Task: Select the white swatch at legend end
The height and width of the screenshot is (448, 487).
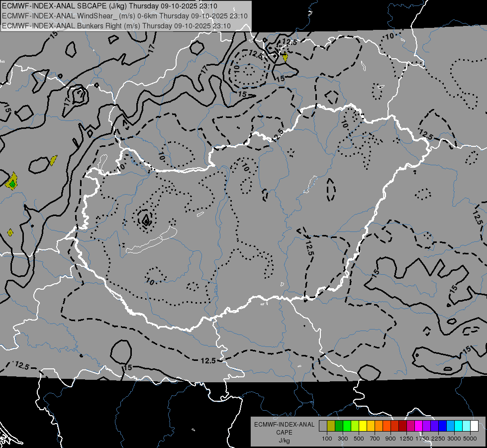Action: tap(475, 426)
